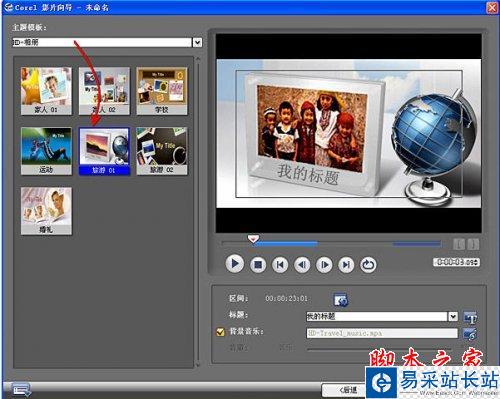Open the bottom-left options icon
The image size is (500, 399).
(22, 389)
